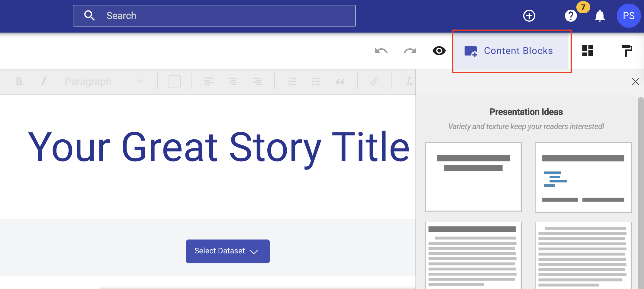Center align the text
Screen dimensions: 644x289
(233, 81)
